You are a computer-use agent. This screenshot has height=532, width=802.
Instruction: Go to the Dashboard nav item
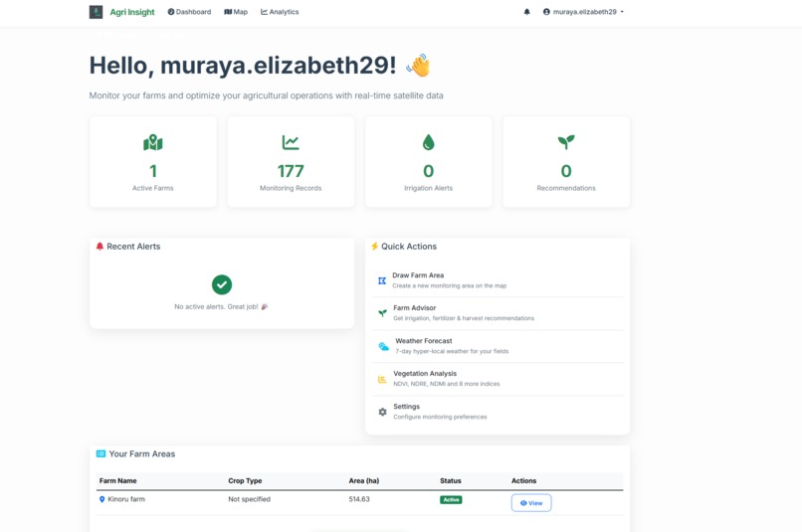(x=189, y=12)
